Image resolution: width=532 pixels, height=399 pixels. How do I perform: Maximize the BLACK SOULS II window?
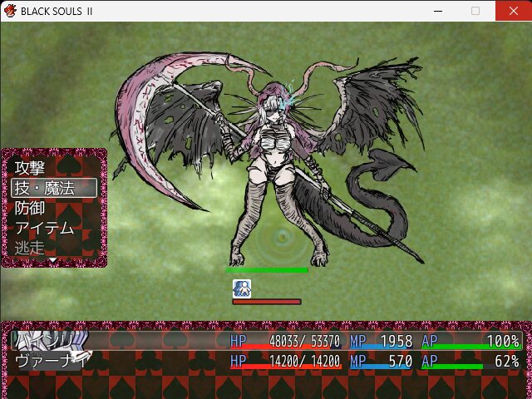click(x=475, y=11)
